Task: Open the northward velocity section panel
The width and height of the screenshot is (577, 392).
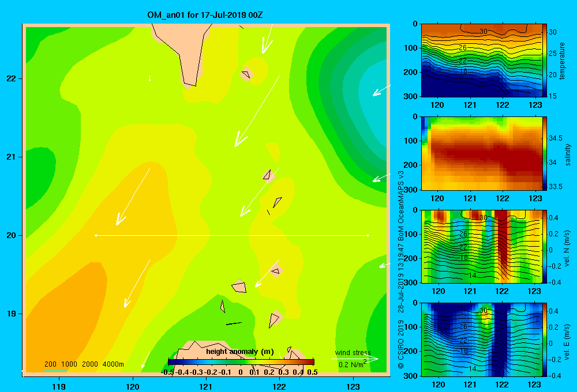Action: pyautogui.click(x=482, y=246)
